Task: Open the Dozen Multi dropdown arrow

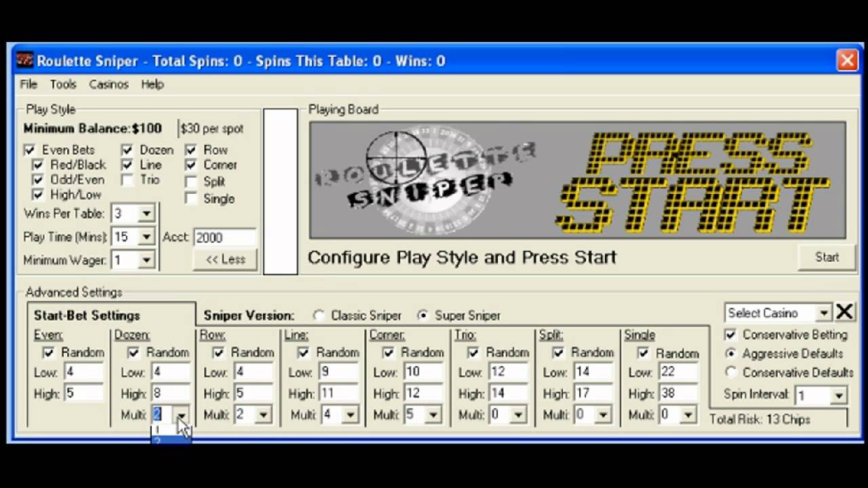Action: pos(181,415)
